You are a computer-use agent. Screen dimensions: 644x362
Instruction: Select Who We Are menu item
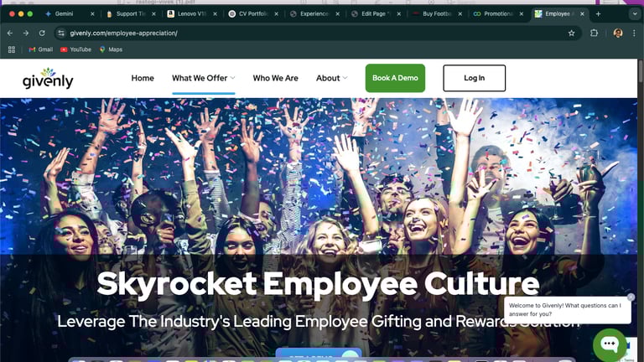point(276,78)
